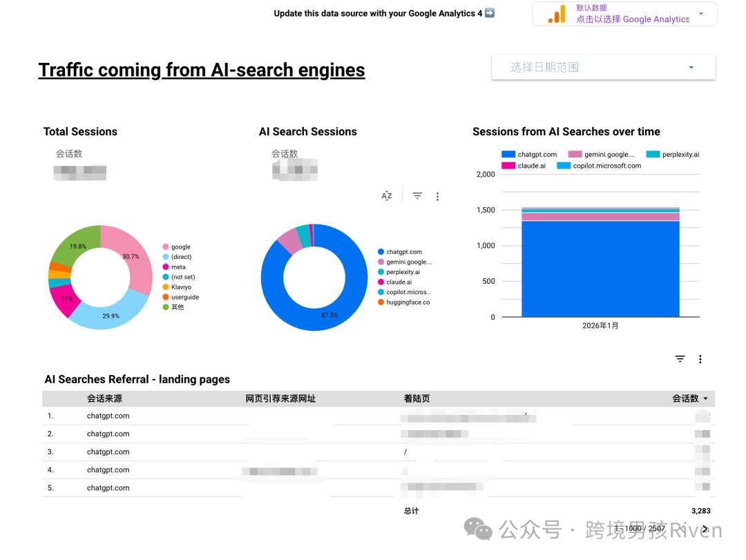Screen dimensions: 746x560
Task: Click 其他 legend entry
Action: pyautogui.click(x=173, y=307)
